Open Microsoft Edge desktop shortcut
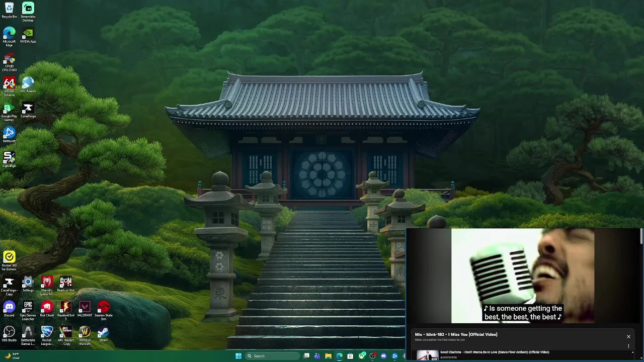Image resolution: width=644 pixels, height=362 pixels. tap(9, 37)
